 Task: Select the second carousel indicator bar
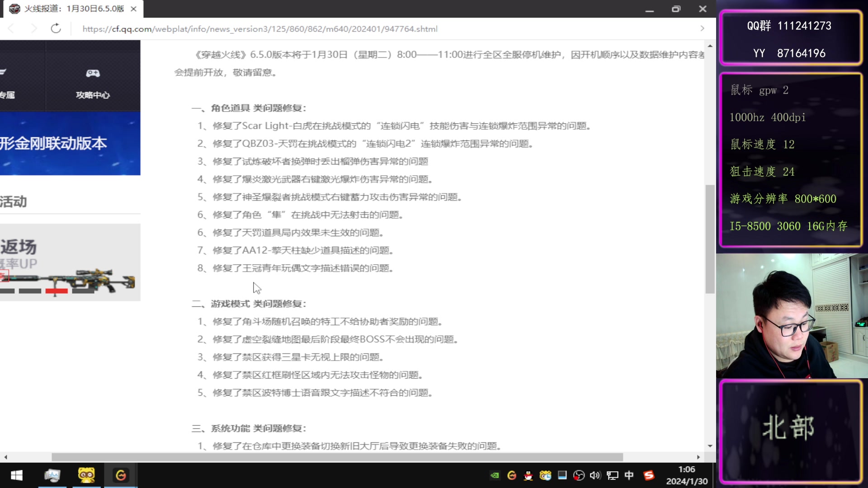point(30,291)
